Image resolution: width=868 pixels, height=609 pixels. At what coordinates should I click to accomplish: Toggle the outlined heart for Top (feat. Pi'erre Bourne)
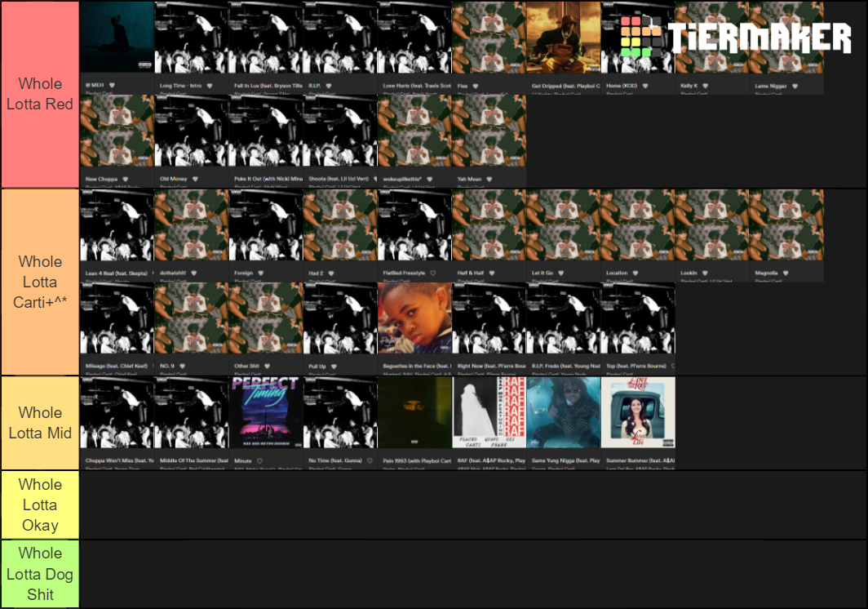click(673, 366)
